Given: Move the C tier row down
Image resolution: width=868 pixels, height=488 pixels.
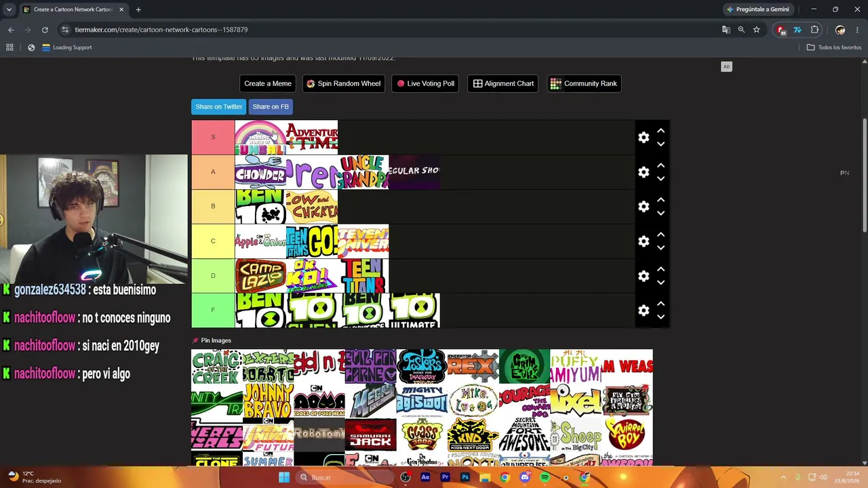Looking at the screenshot, I should [x=660, y=248].
